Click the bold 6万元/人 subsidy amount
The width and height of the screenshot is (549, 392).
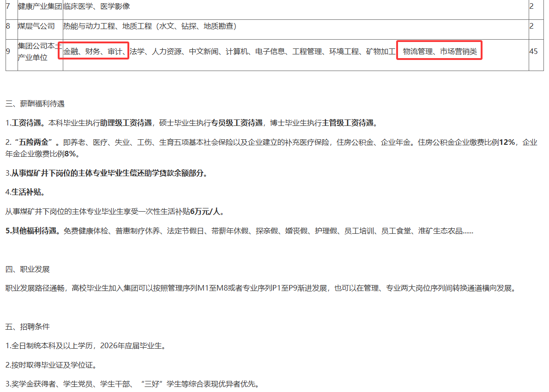(x=207, y=212)
